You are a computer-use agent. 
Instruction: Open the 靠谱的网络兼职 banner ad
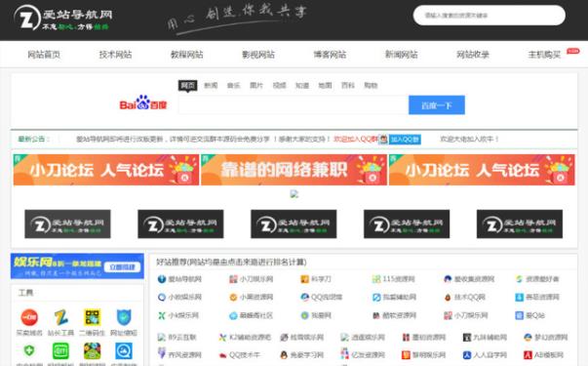coord(294,170)
